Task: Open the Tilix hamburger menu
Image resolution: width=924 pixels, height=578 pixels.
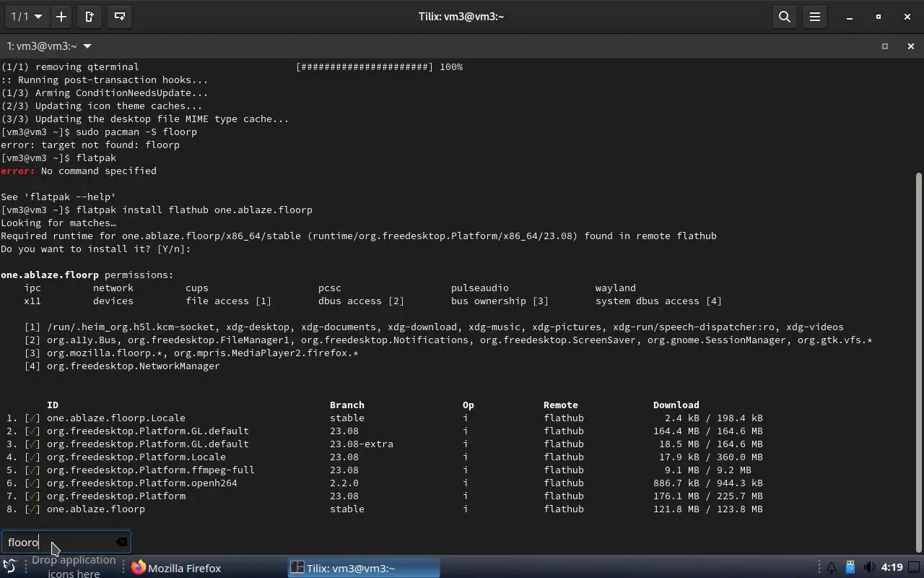Action: (815, 17)
